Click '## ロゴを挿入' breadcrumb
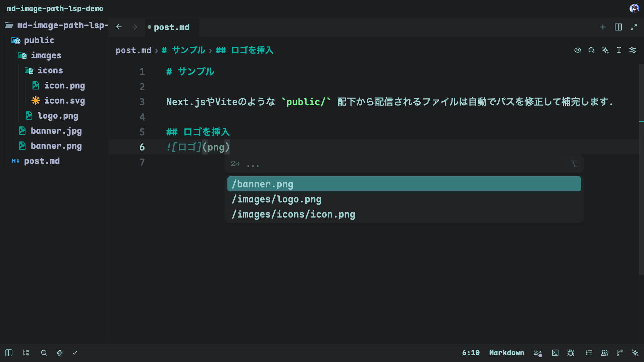 245,50
